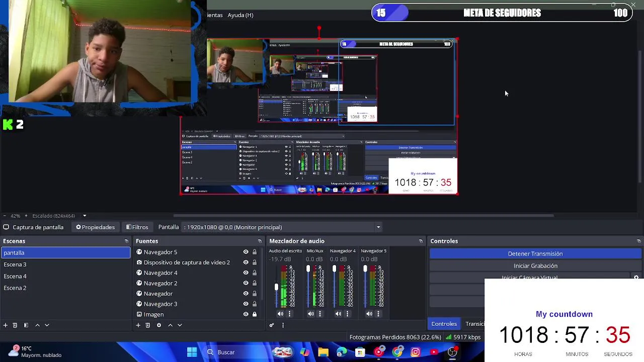Open Instagram from the taskbar

[x=416, y=352]
